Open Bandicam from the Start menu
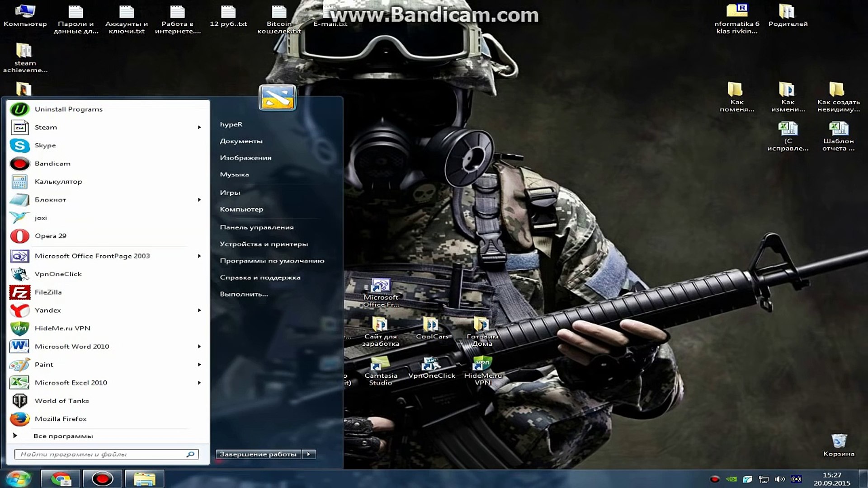This screenshot has width=868, height=488. [x=52, y=163]
